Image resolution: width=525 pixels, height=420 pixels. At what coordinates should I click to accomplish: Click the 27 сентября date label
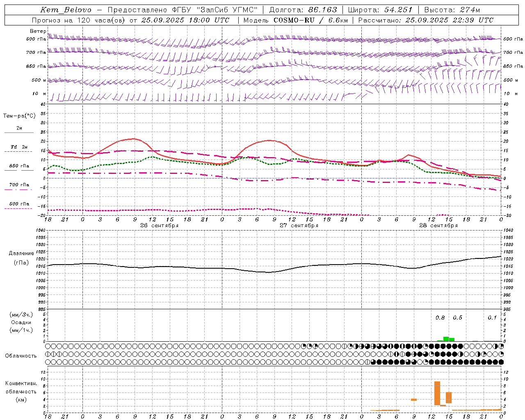coord(299,226)
